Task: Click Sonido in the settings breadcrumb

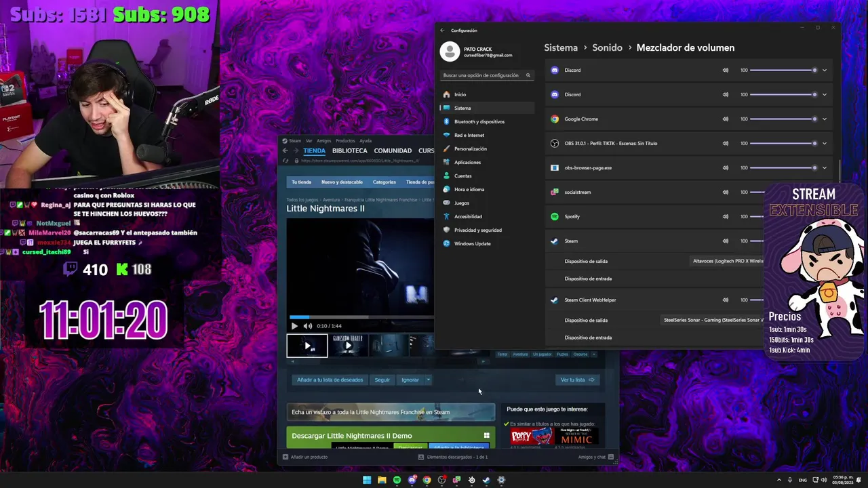Action: pos(607,47)
